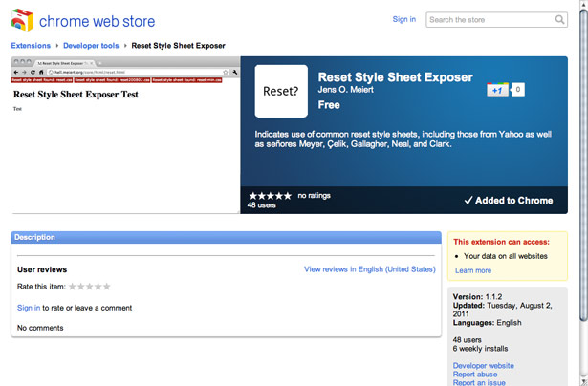Click the +1 count bubble showing 0

[518, 90]
